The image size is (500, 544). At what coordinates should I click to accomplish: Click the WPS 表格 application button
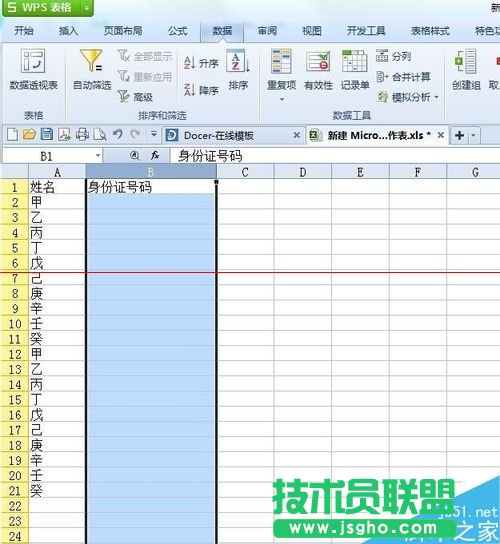tap(42, 7)
